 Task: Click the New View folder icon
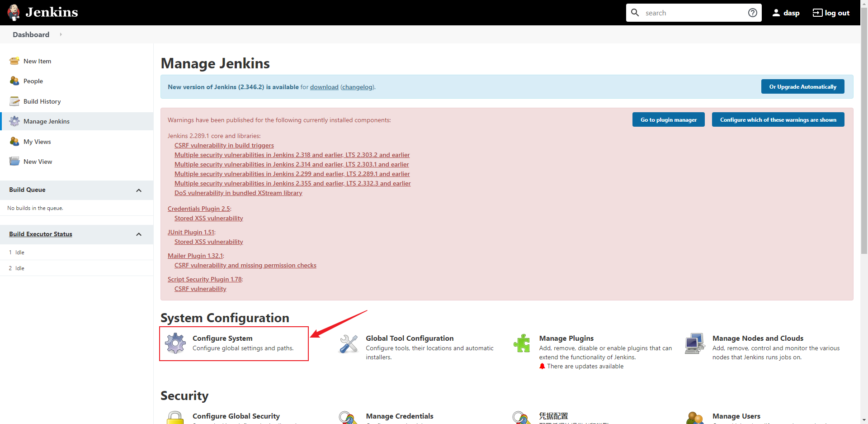click(14, 162)
